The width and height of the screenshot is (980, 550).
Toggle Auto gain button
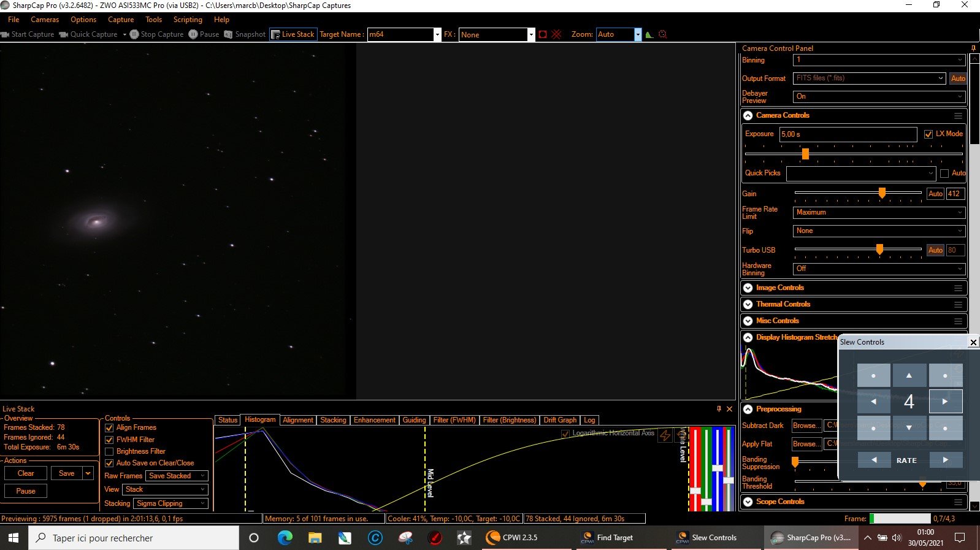(935, 194)
